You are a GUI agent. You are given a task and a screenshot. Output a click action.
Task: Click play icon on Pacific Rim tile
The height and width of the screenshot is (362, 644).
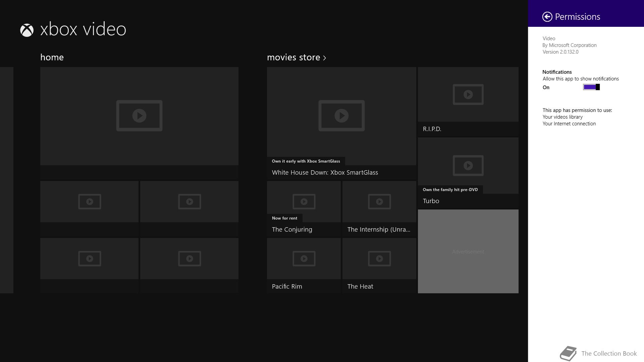click(x=304, y=259)
